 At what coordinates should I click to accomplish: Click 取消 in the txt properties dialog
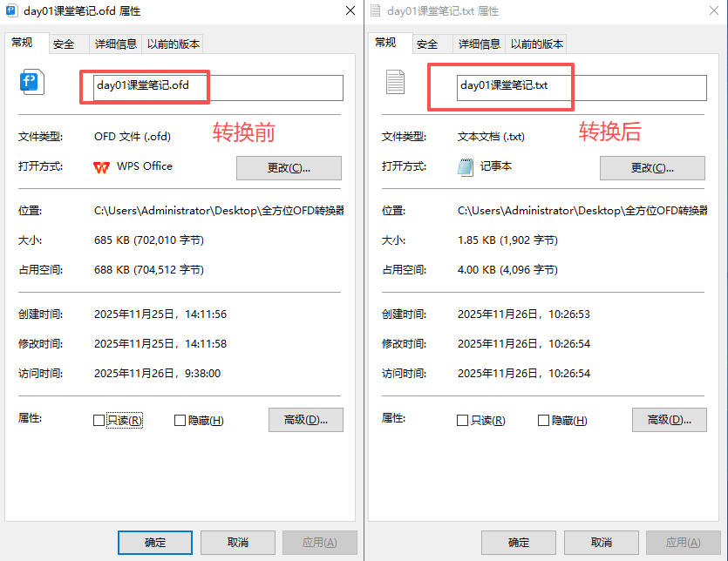click(602, 542)
